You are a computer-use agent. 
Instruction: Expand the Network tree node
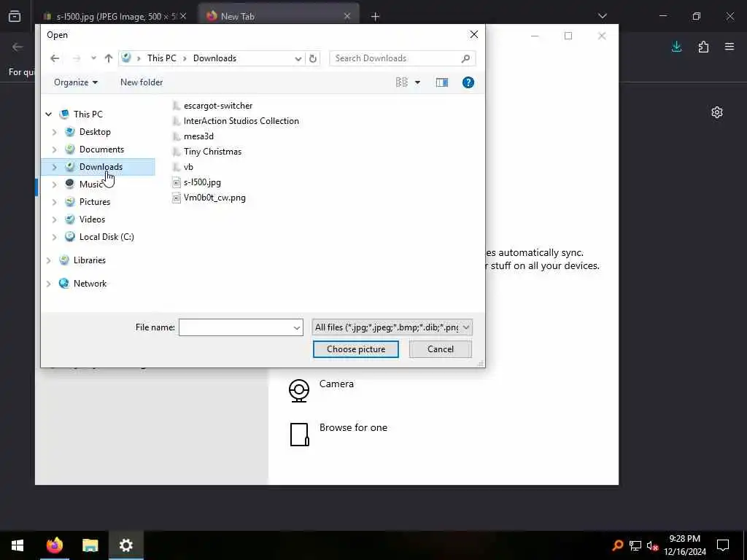(49, 284)
